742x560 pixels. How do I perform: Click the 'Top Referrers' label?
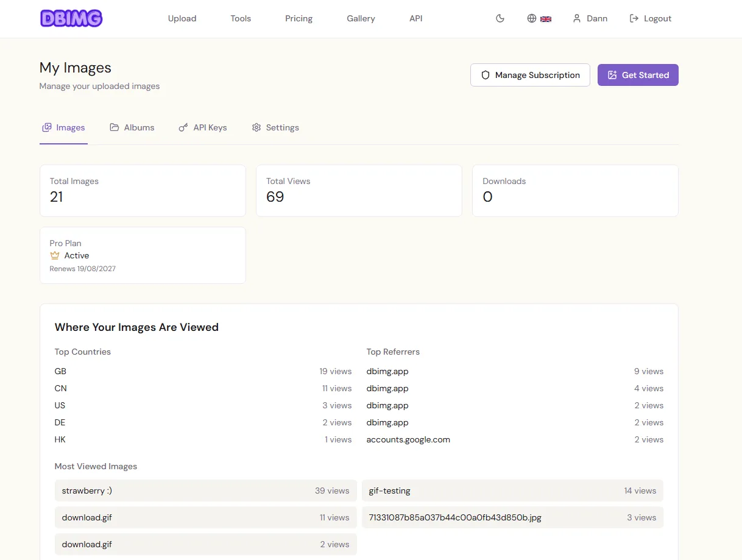pyautogui.click(x=393, y=352)
